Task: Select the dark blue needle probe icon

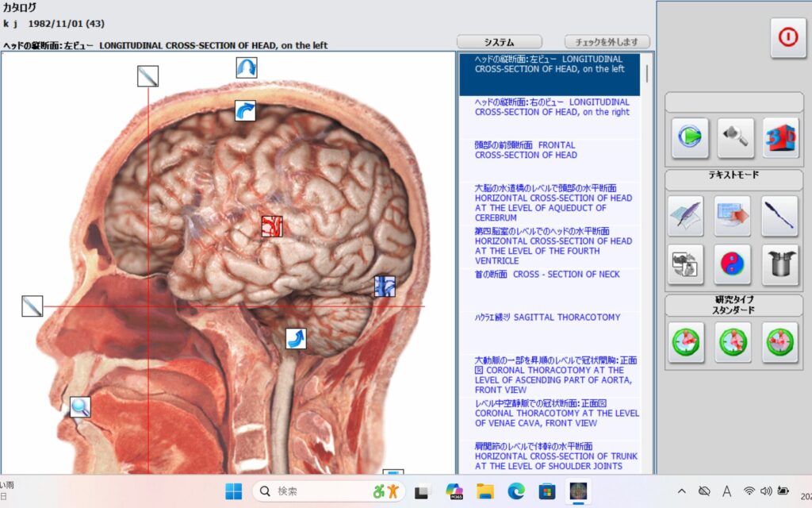Action: [x=779, y=217]
